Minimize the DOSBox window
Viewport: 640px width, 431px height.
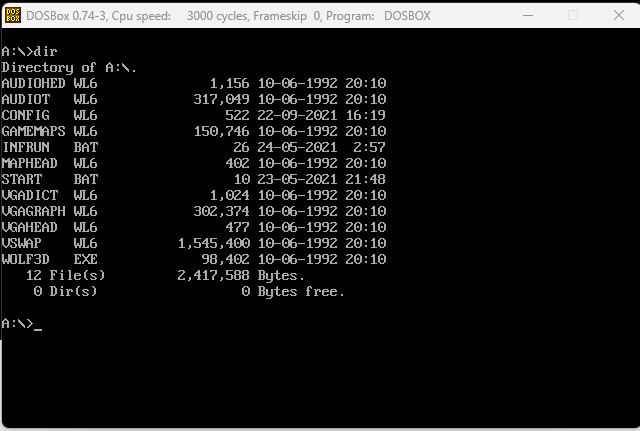tap(528, 16)
